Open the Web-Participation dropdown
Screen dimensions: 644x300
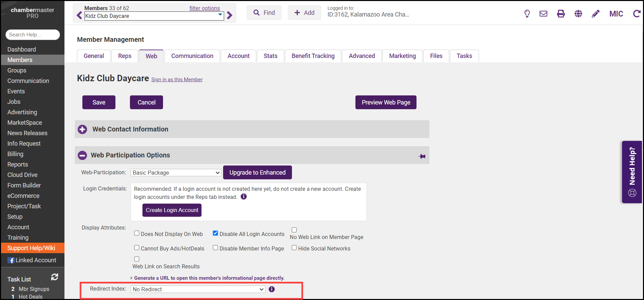pos(176,173)
